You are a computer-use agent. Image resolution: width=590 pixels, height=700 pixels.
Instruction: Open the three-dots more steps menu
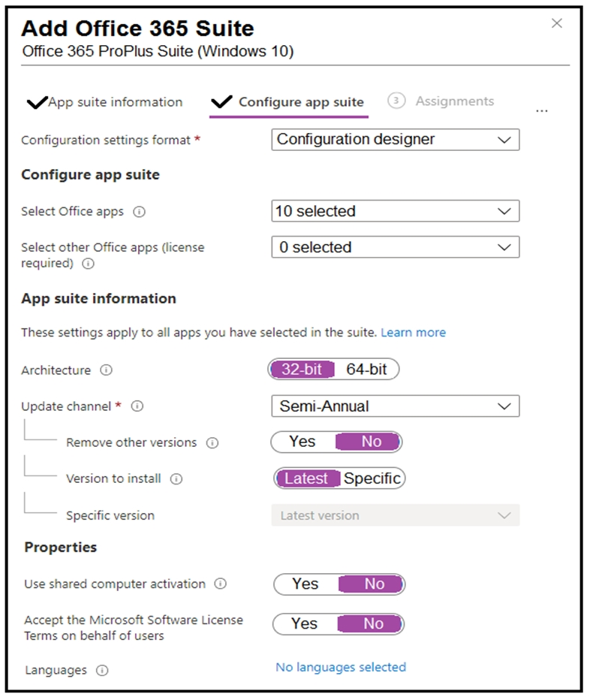point(542,110)
